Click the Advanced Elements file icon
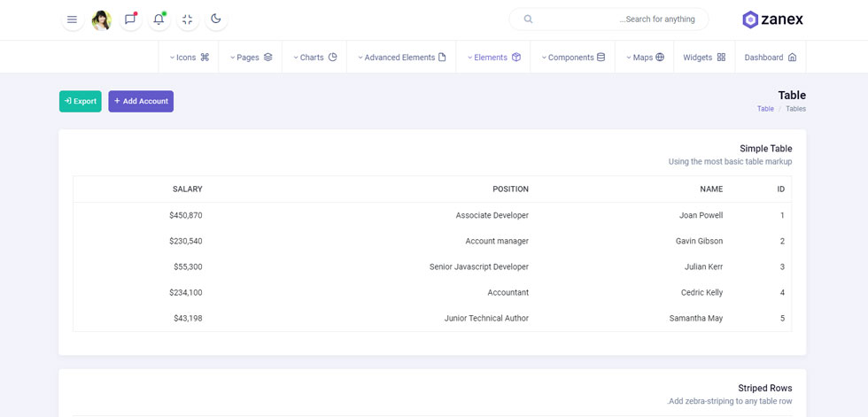868x417 pixels. click(442, 57)
